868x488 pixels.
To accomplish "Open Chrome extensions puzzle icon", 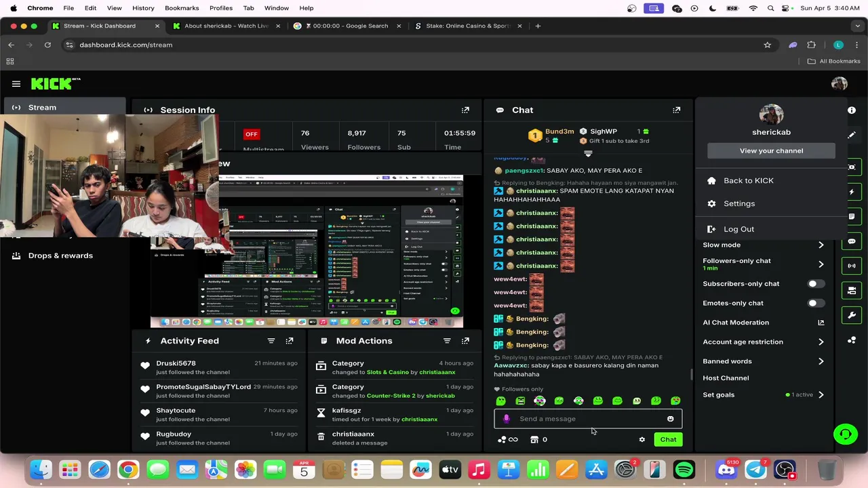I will [812, 45].
